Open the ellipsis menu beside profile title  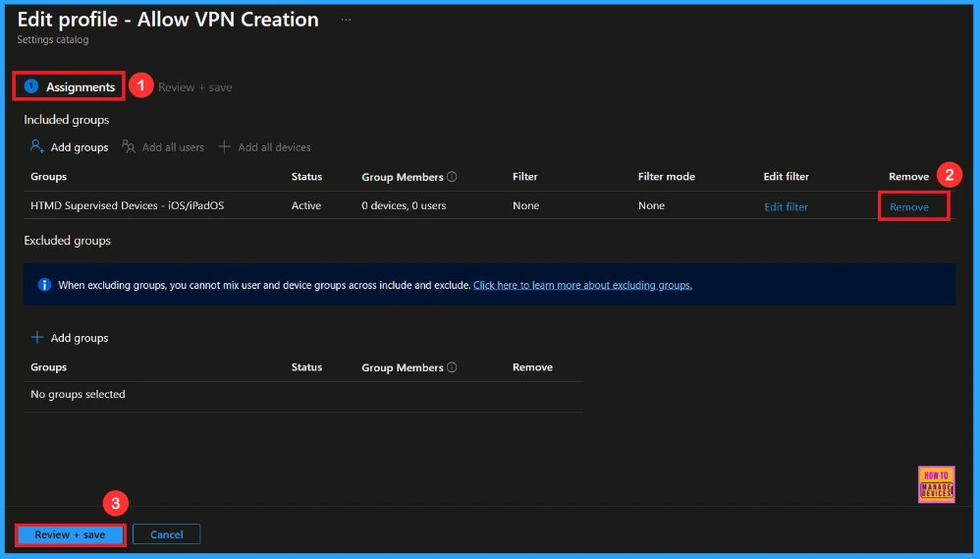tap(346, 20)
